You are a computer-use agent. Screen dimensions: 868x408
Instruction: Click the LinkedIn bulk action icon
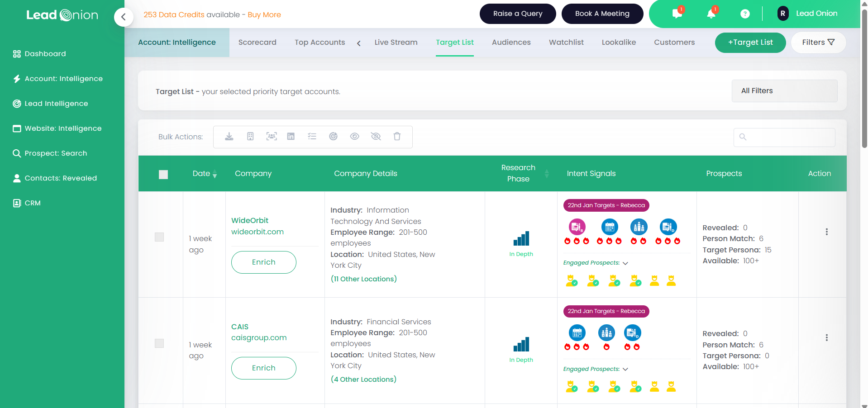[x=291, y=137]
